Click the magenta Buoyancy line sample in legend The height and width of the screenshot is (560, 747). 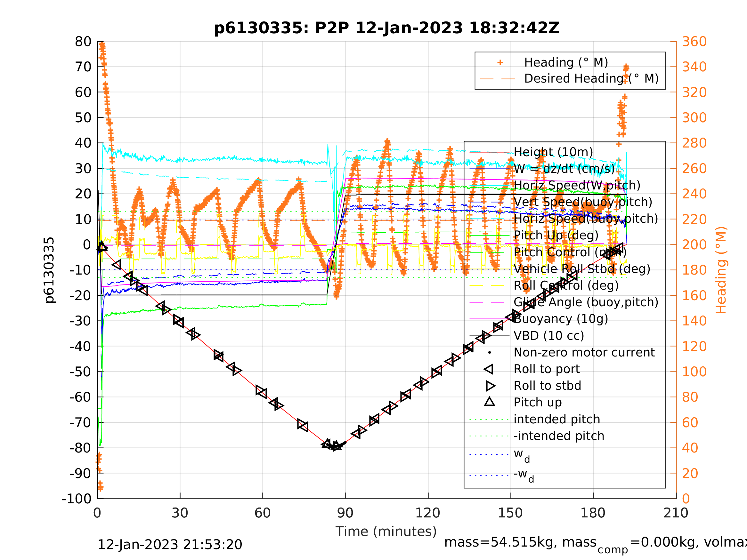pos(489,319)
